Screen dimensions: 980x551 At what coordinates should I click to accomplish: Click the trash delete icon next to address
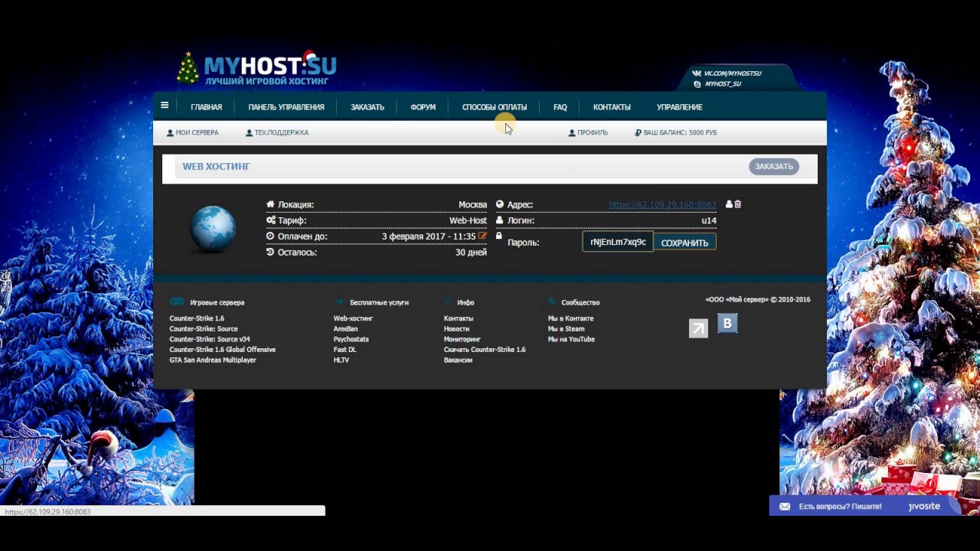pyautogui.click(x=738, y=204)
